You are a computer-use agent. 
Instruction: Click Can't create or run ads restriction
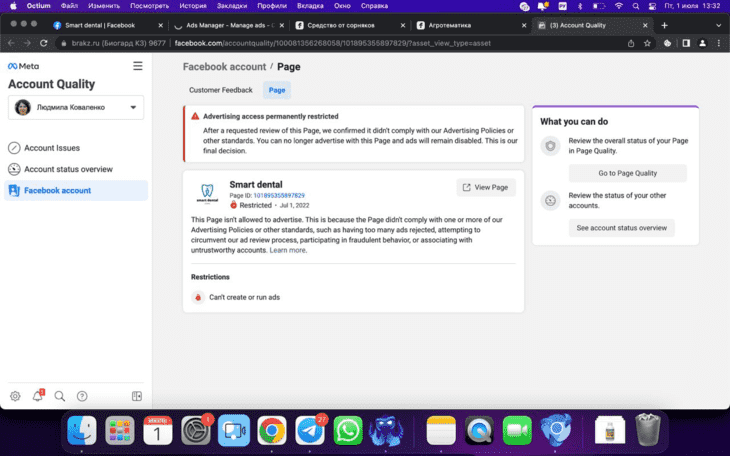(236, 297)
